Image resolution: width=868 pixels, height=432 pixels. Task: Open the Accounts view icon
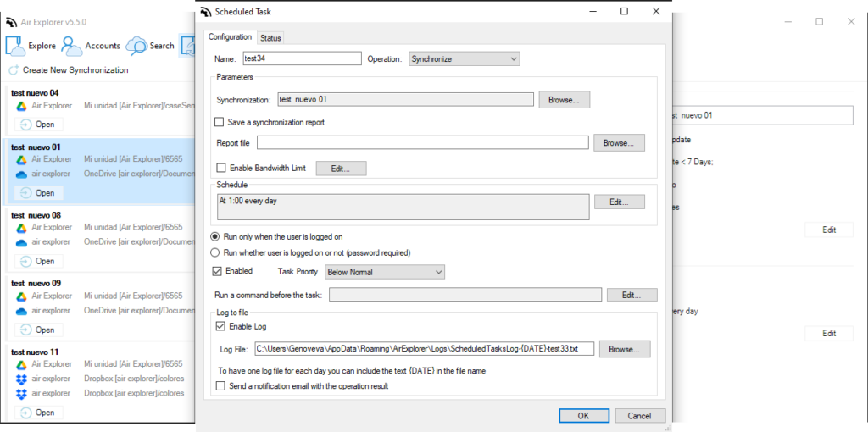tap(72, 46)
